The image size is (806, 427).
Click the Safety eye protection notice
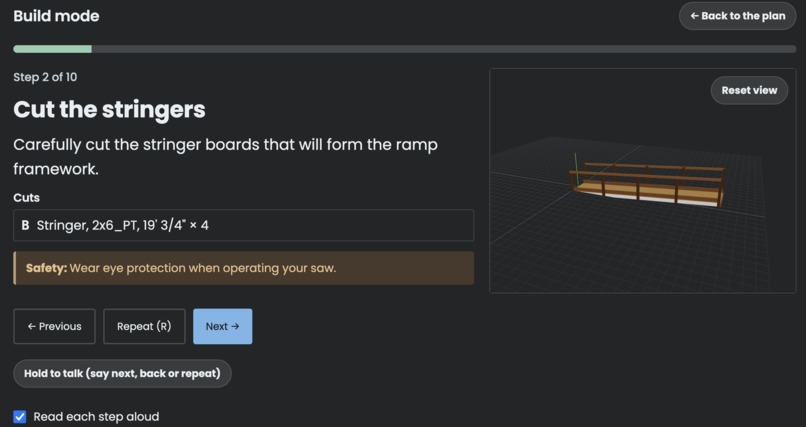[244, 268]
